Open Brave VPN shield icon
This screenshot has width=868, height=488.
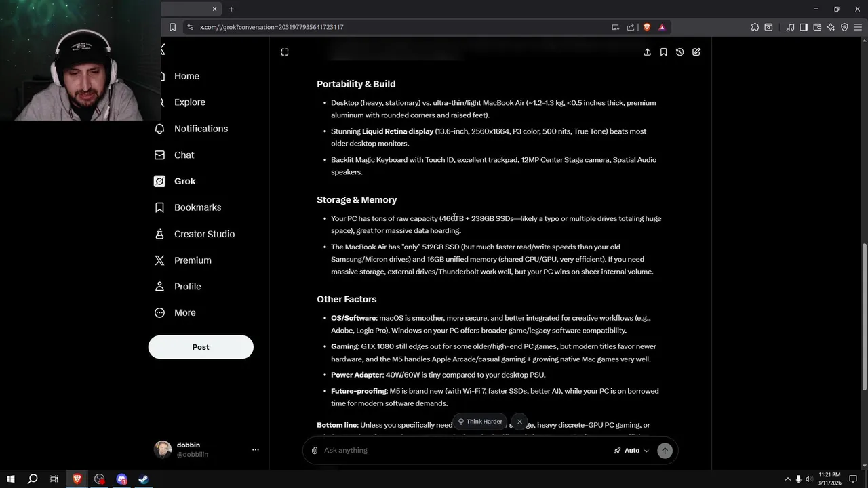[x=844, y=27]
